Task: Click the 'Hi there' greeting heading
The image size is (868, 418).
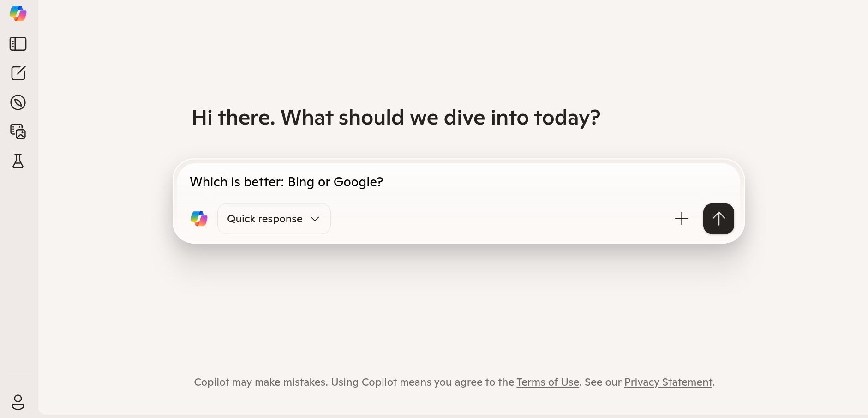Action: point(395,118)
